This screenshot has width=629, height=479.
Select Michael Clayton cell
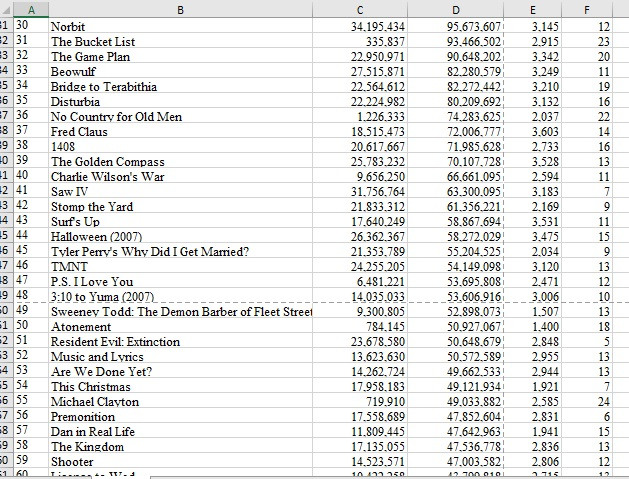pos(181,402)
